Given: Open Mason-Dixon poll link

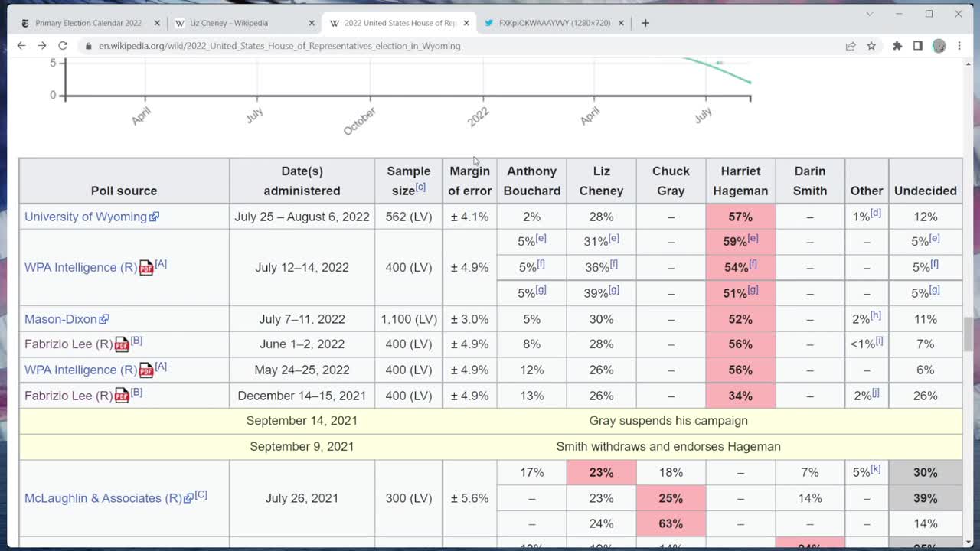Looking at the screenshot, I should (67, 319).
